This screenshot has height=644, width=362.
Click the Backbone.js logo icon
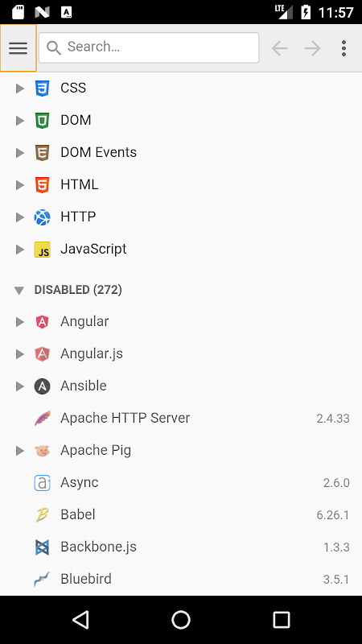point(42,547)
